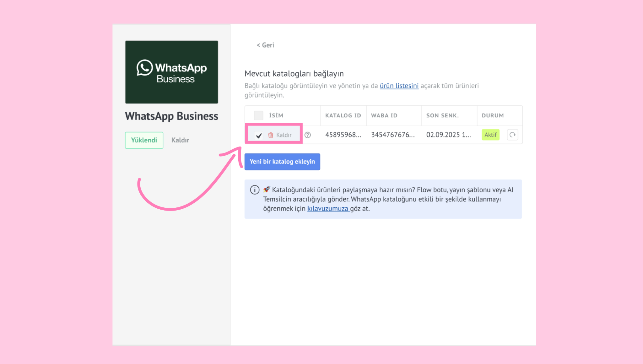Go back using the Geri link
Viewport: 643px width, 364px height.
pyautogui.click(x=265, y=45)
